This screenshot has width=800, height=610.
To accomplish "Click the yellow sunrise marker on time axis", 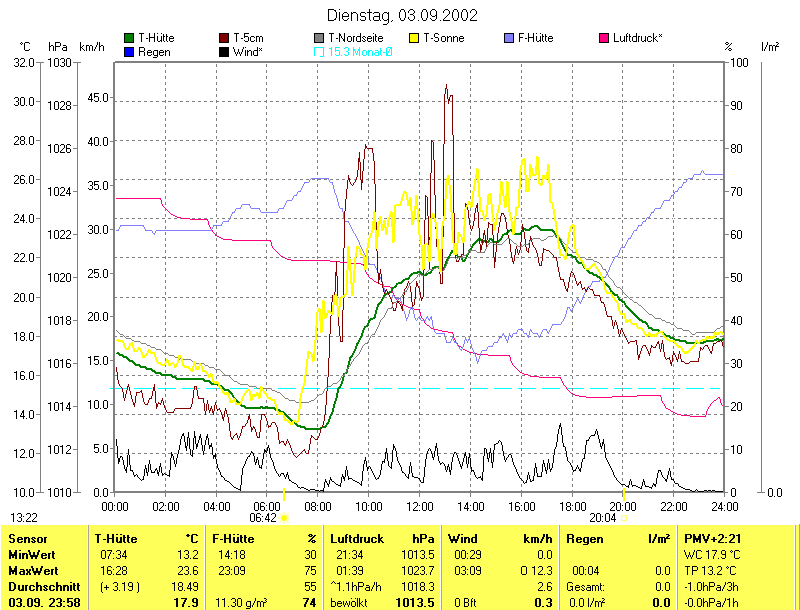I will 284,495.
